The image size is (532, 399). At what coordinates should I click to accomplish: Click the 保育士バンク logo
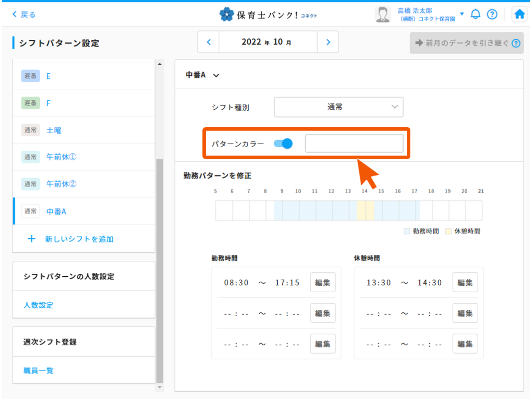click(268, 14)
